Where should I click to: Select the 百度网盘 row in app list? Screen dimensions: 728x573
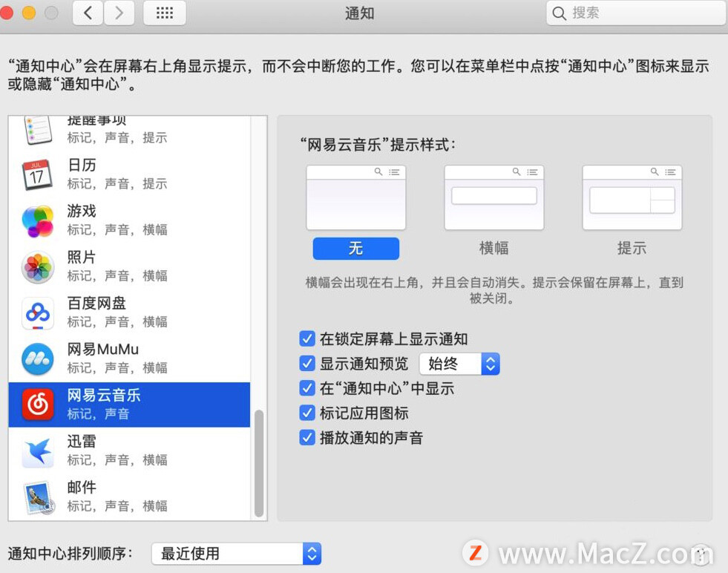click(130, 312)
